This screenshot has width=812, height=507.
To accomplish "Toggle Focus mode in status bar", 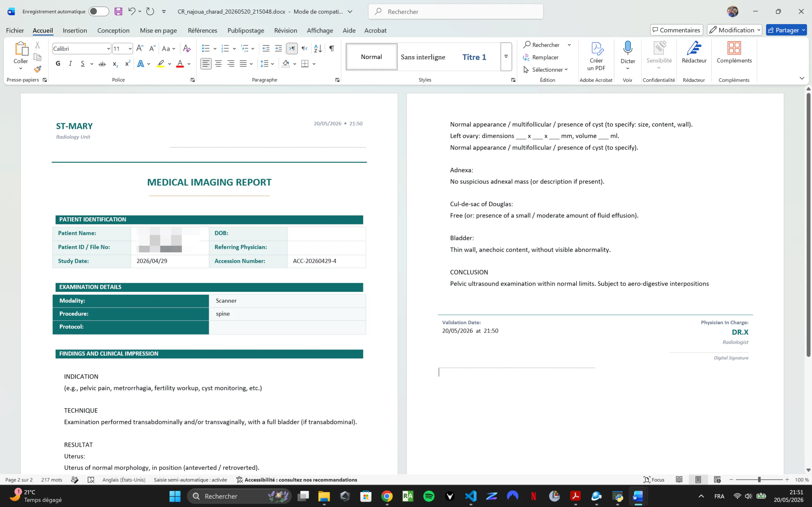I will click(x=654, y=480).
